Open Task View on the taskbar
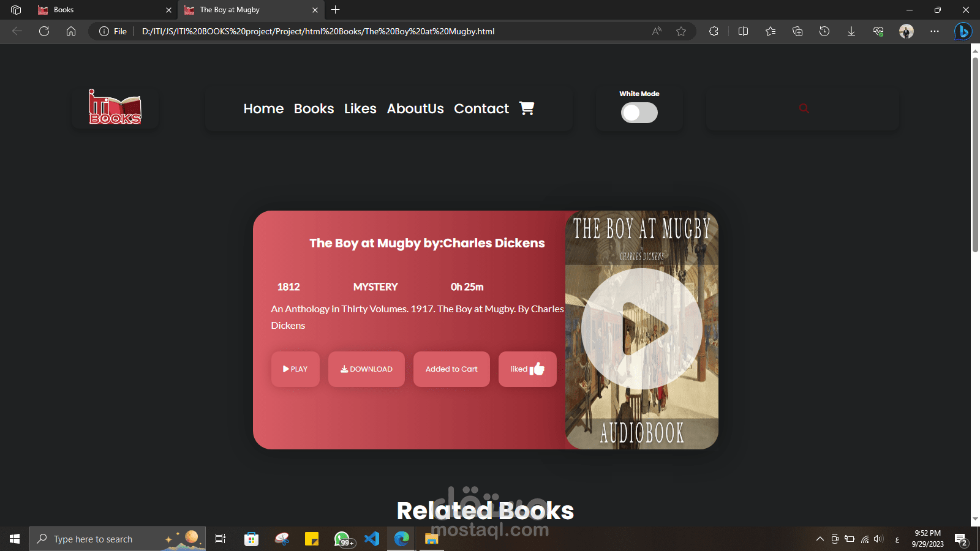 click(x=221, y=539)
